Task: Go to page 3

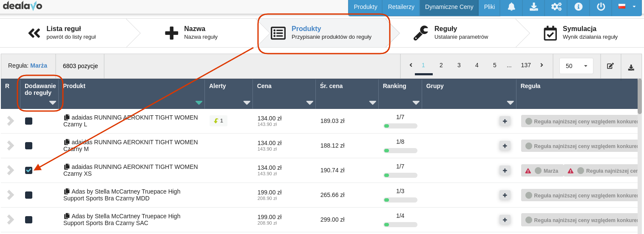Action: (x=459, y=65)
